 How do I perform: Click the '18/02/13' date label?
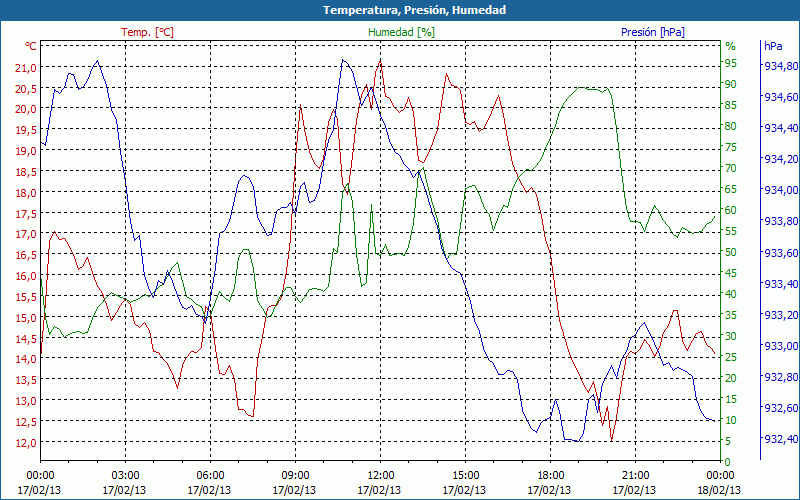point(719,490)
